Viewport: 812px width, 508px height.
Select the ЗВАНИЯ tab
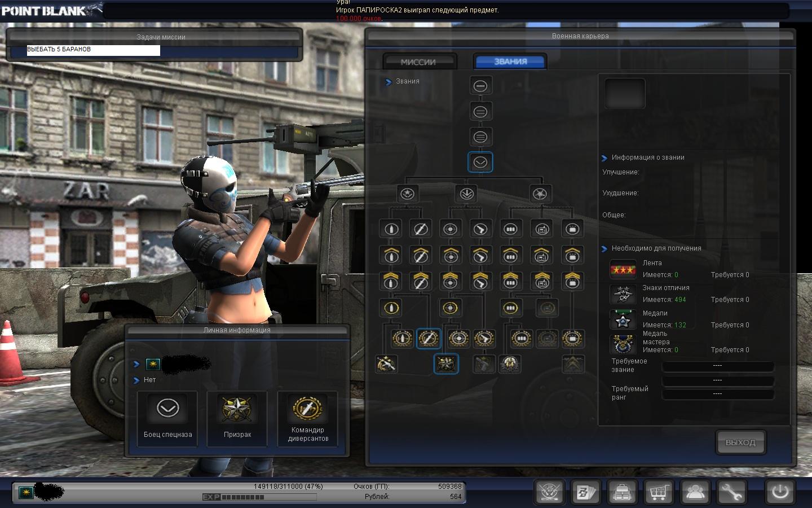(x=510, y=62)
